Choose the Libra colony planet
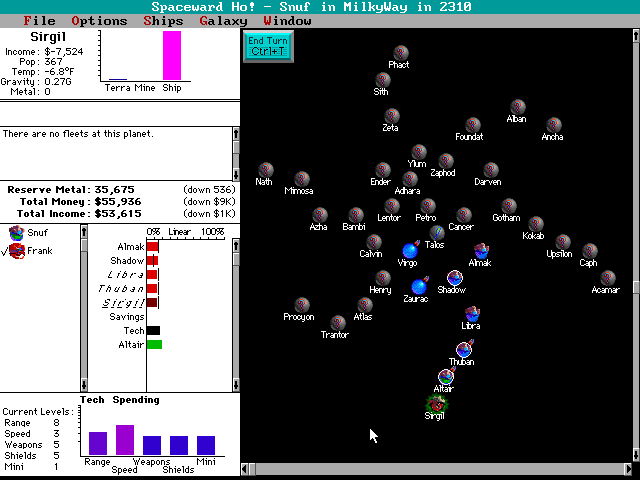Screen dimensions: 640x480 pos(473,313)
